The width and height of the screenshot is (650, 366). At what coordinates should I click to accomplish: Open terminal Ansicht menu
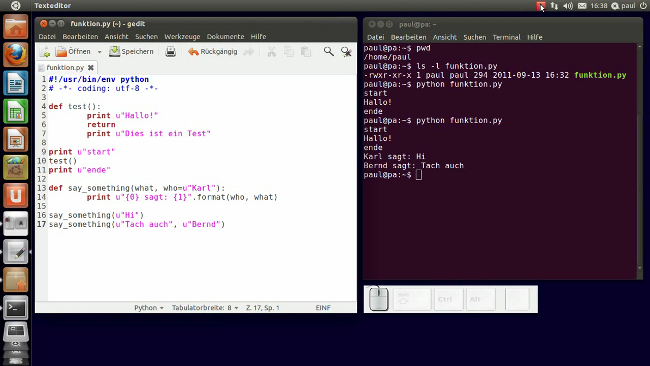(x=445, y=37)
